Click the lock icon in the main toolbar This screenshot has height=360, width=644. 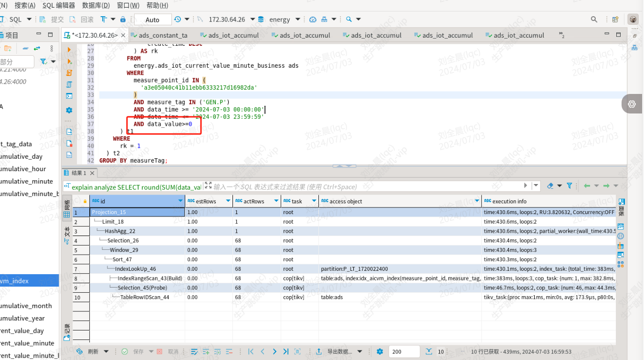click(123, 20)
